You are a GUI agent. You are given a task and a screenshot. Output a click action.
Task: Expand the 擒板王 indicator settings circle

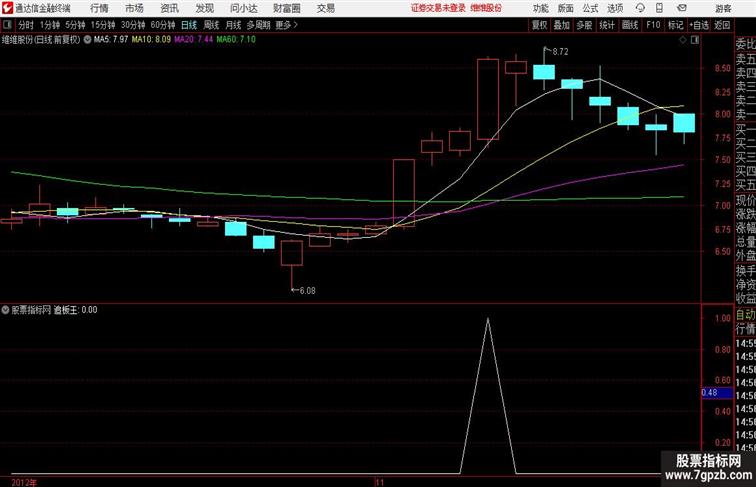5,310
